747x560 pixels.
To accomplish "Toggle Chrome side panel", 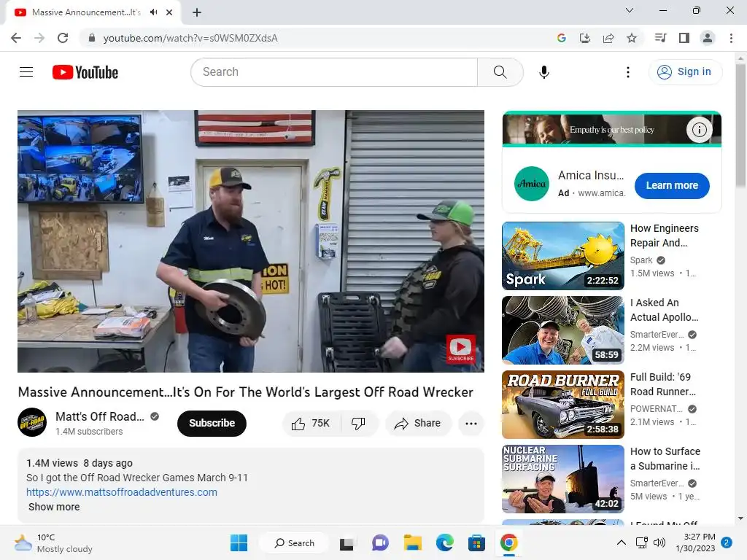I will (x=684, y=38).
